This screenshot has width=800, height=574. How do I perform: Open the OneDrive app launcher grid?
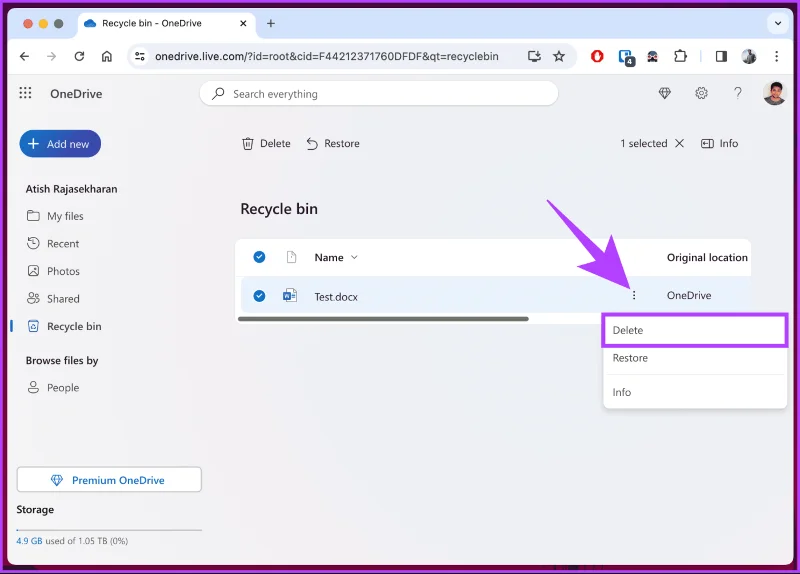[x=25, y=93]
